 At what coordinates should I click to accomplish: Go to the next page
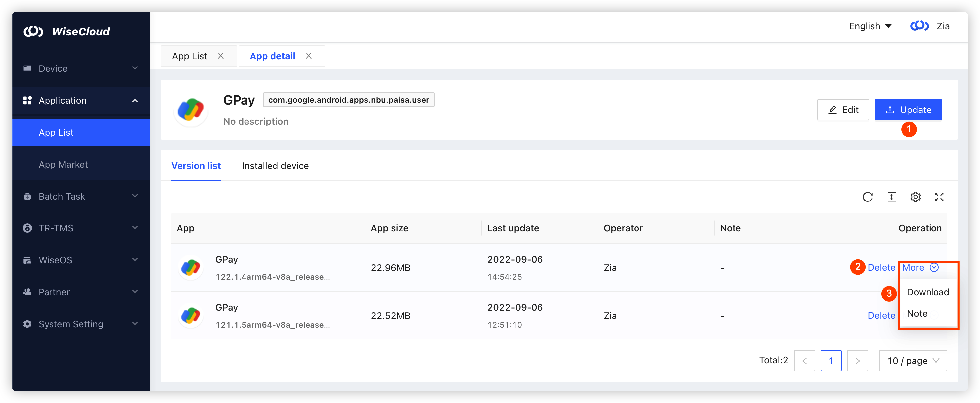tap(857, 361)
